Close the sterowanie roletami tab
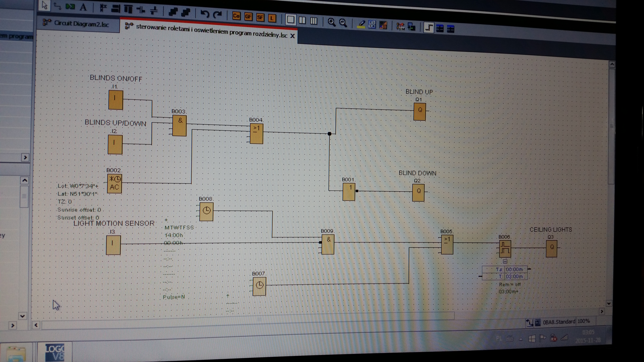Viewport: 644px width, 362px height. (x=293, y=36)
